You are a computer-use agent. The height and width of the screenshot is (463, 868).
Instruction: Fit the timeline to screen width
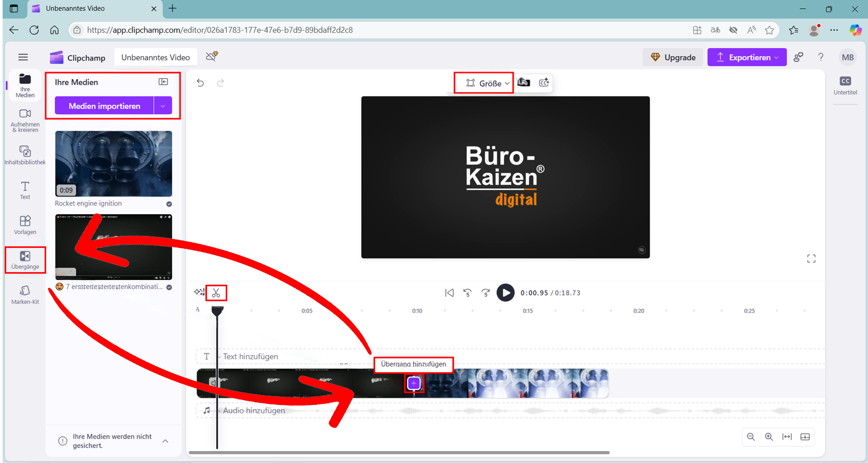(x=787, y=437)
